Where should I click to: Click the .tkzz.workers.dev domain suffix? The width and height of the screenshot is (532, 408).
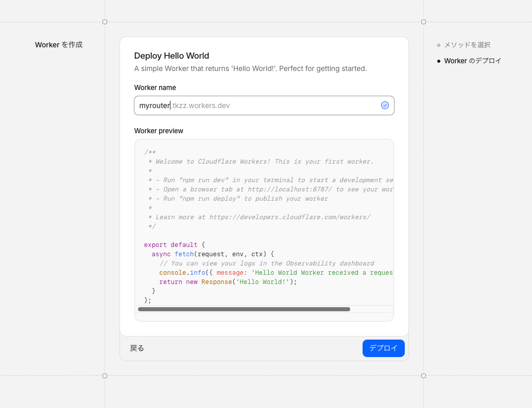[x=201, y=105]
